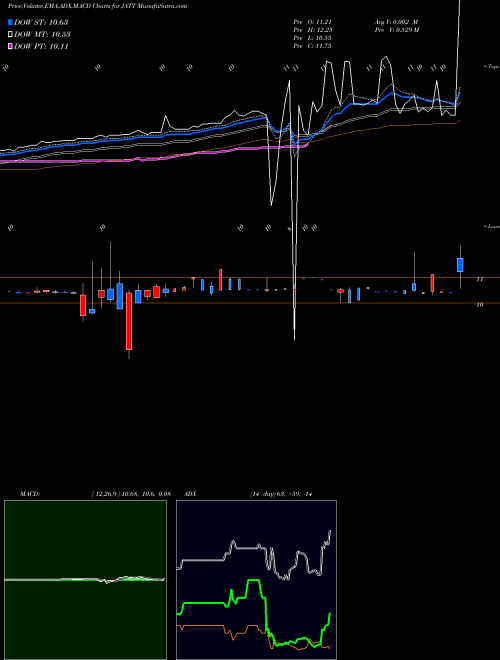Screen dimensions: 500x660
Task: Select the 'DOW PT: 10.11' legend text
Action: tap(41, 46)
